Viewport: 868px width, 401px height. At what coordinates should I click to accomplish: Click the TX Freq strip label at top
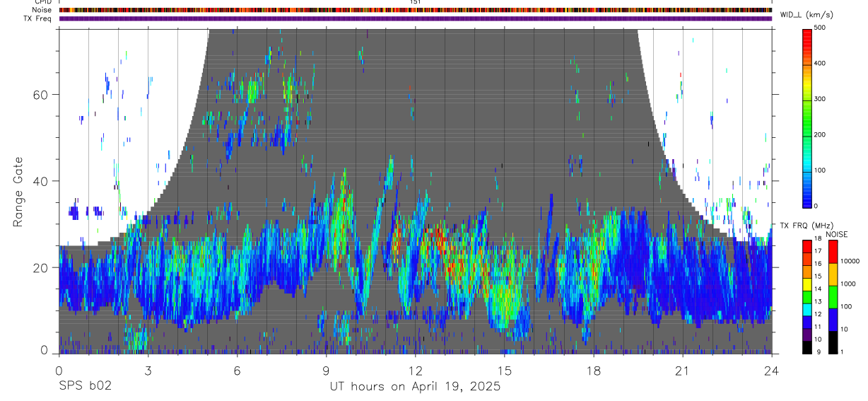[x=37, y=18]
